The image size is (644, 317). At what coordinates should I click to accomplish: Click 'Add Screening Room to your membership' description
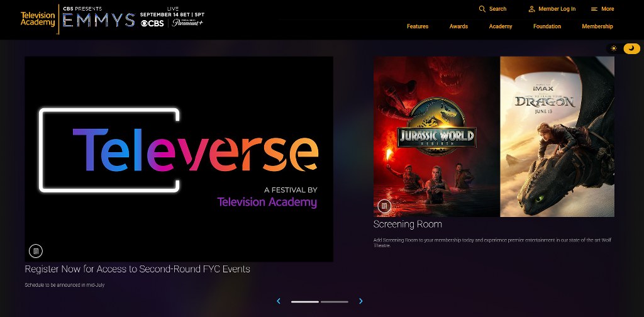(492, 243)
